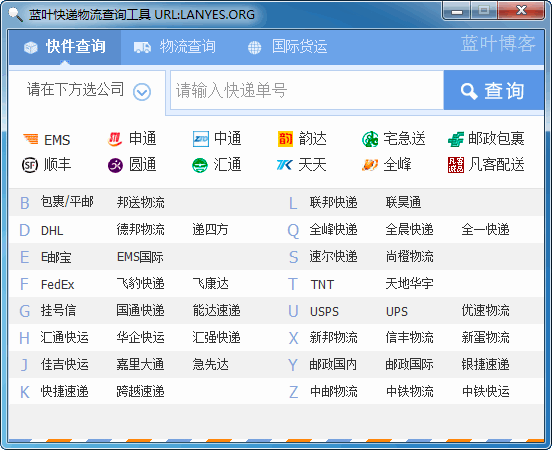The width and height of the screenshot is (552, 450).
Task: Pick the 中通 ZTO logo icon
Action: click(201, 139)
